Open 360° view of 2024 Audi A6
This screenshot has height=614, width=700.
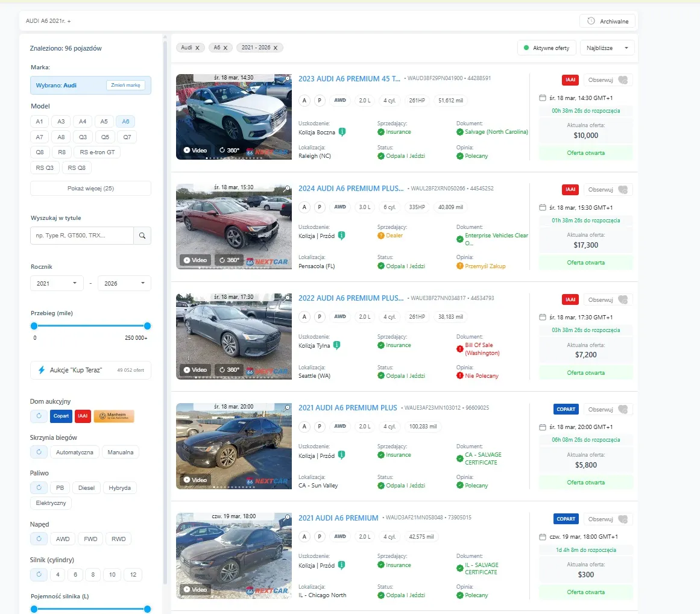click(x=229, y=260)
